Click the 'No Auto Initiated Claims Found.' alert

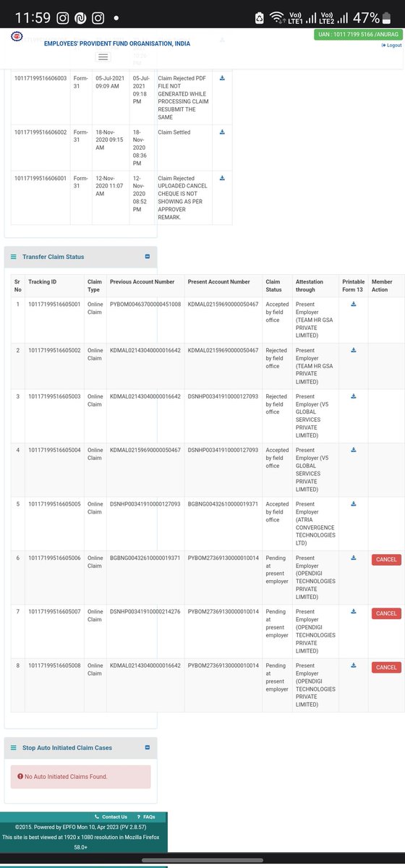[x=80, y=777]
